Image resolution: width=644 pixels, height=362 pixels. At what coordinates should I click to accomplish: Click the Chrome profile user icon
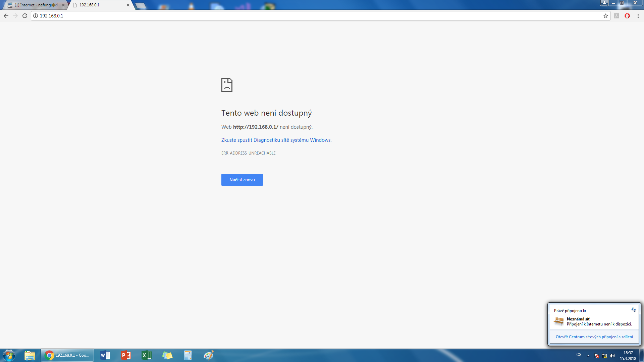604,3
